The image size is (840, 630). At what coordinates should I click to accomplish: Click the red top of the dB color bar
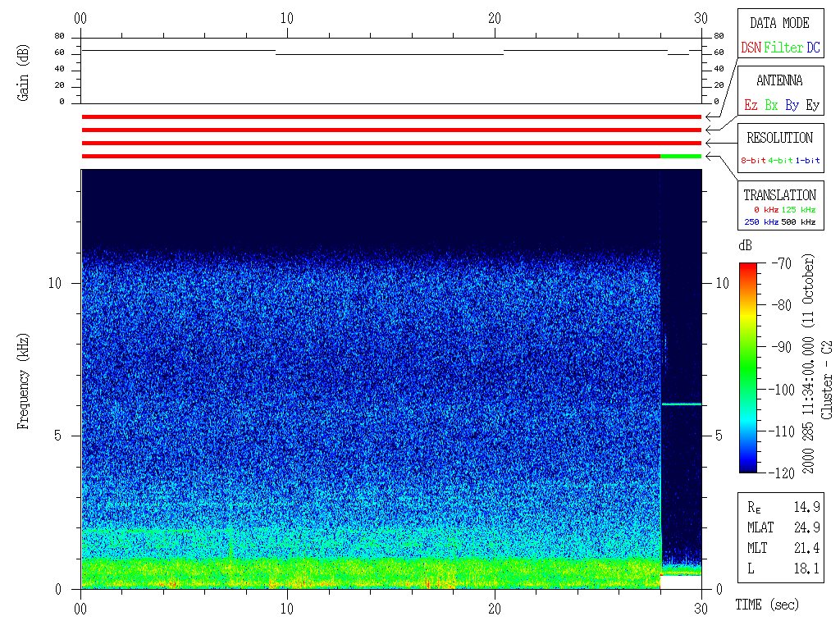click(749, 267)
